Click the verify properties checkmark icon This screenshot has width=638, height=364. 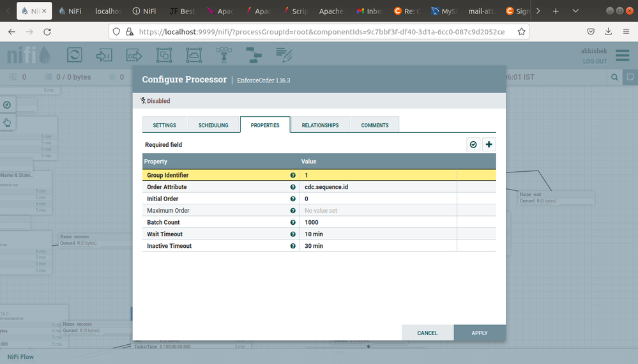[x=473, y=145]
